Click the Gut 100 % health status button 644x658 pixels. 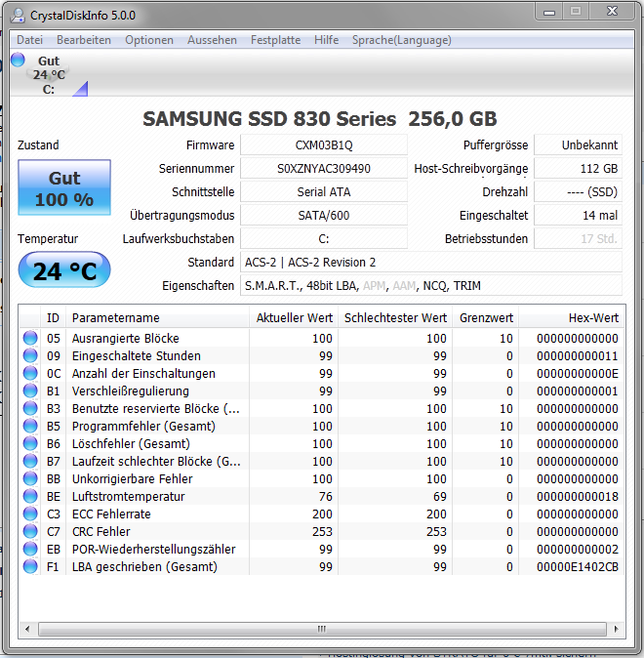[x=64, y=187]
